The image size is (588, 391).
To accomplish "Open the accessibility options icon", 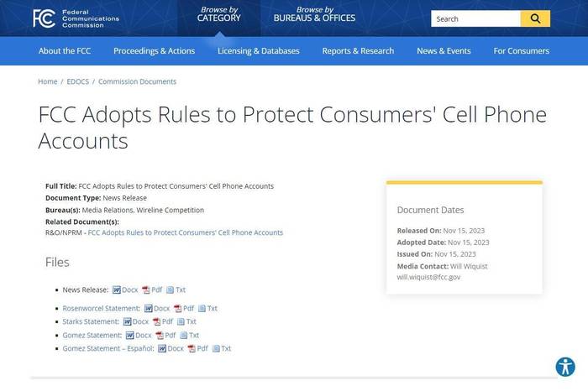I will pos(565,367).
